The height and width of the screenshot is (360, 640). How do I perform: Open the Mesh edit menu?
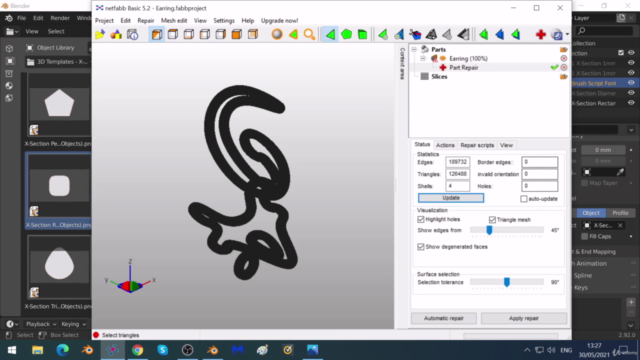[174, 20]
